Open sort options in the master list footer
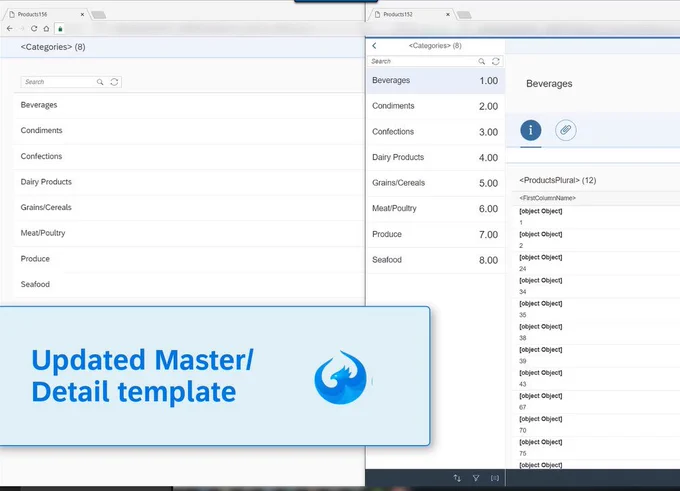The height and width of the screenshot is (491, 680). click(x=457, y=478)
